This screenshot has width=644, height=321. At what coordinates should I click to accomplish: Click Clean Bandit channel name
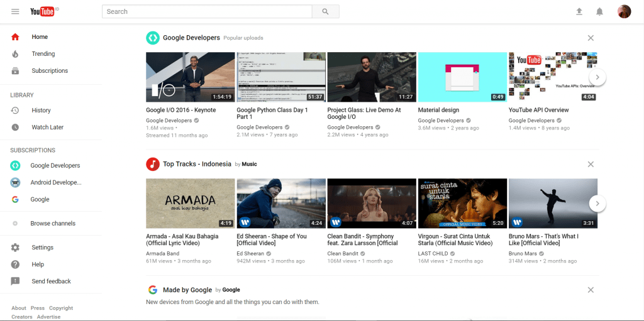[x=343, y=254]
